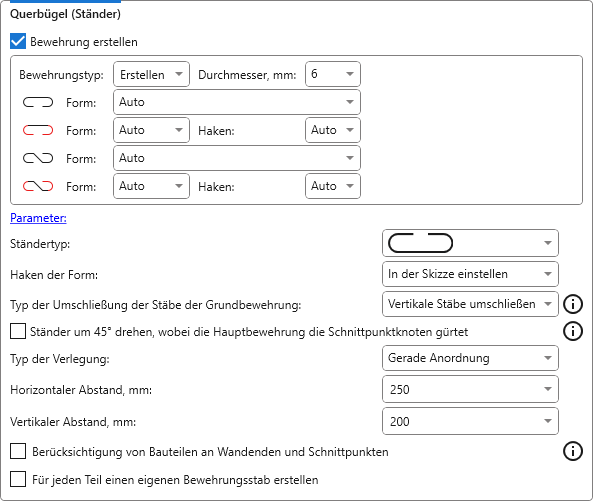Image resolution: width=593 pixels, height=501 pixels.
Task: Click the red open stirrup shape icon
Action: click(x=38, y=130)
